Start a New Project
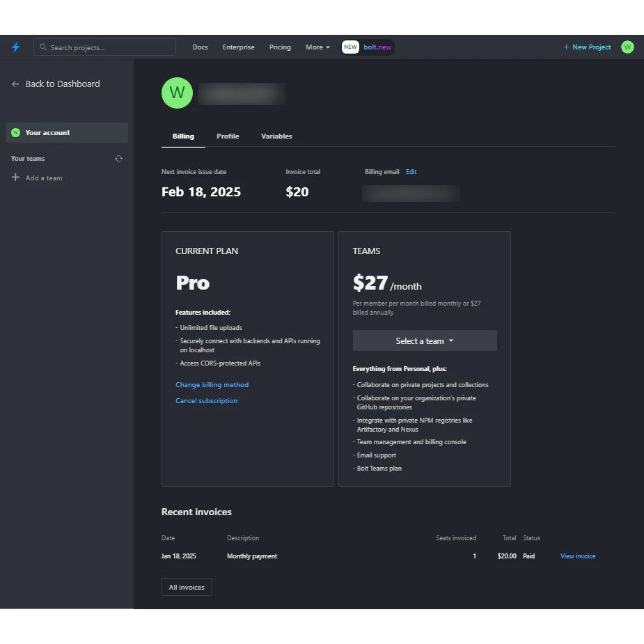The width and height of the screenshot is (644, 644). (x=587, y=47)
